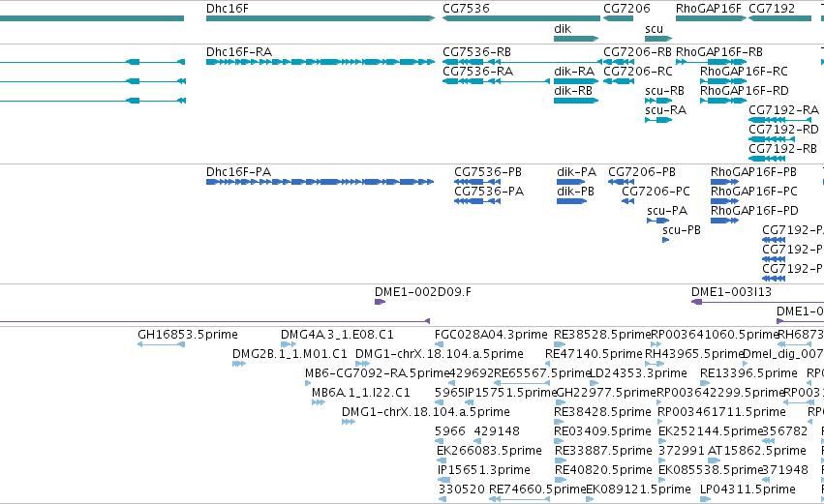824x504 pixels.
Task: Select the dik-RB transcript bar
Action: 576,101
